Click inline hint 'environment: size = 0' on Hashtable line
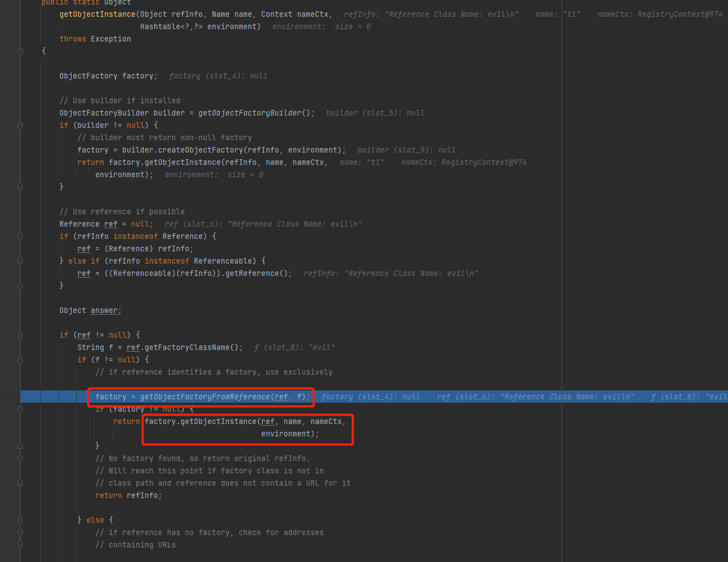 322,26
